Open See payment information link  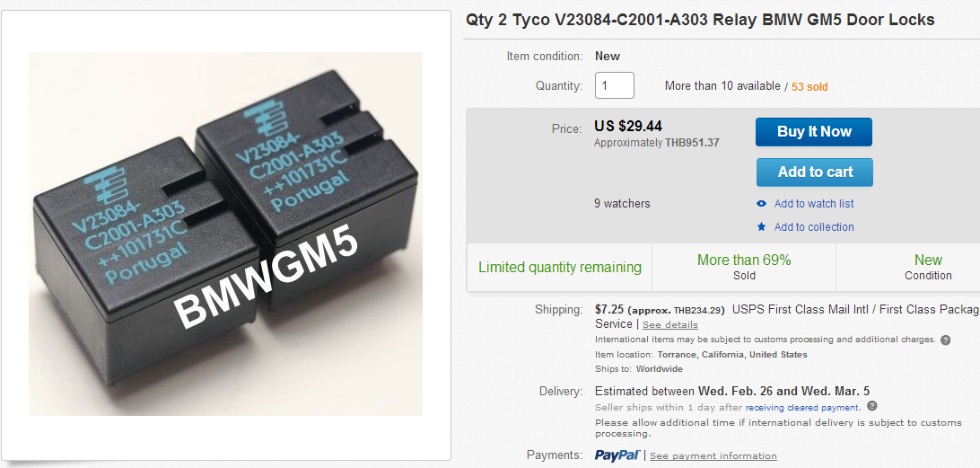point(713,456)
